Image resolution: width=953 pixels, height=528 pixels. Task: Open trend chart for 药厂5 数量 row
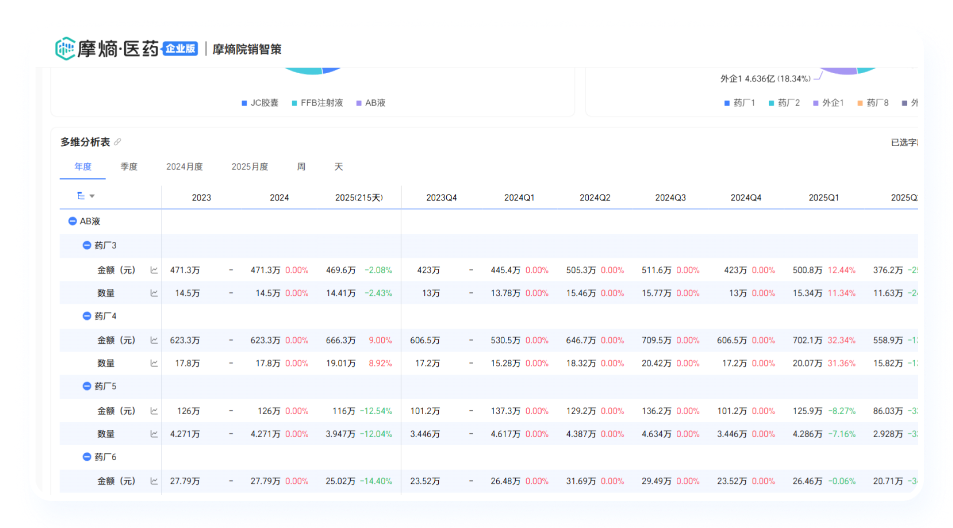[154, 434]
